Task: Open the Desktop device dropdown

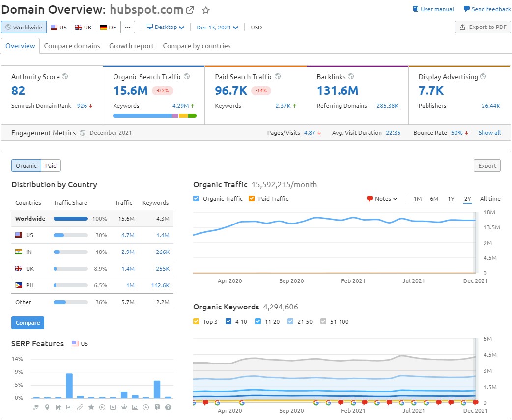Action: click(x=165, y=27)
